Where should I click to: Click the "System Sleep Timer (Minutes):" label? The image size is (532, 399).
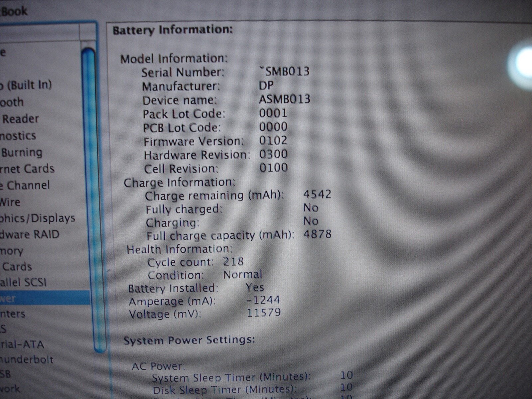point(232,378)
